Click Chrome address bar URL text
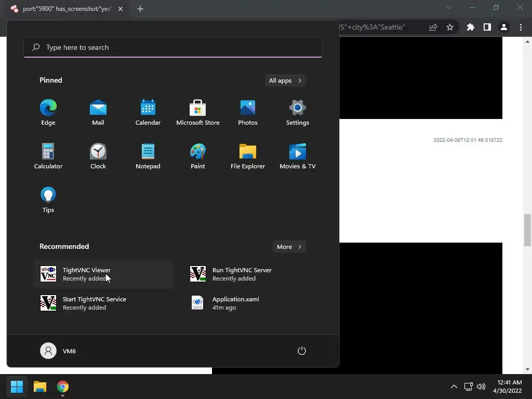The image size is (532, 399). [x=372, y=27]
